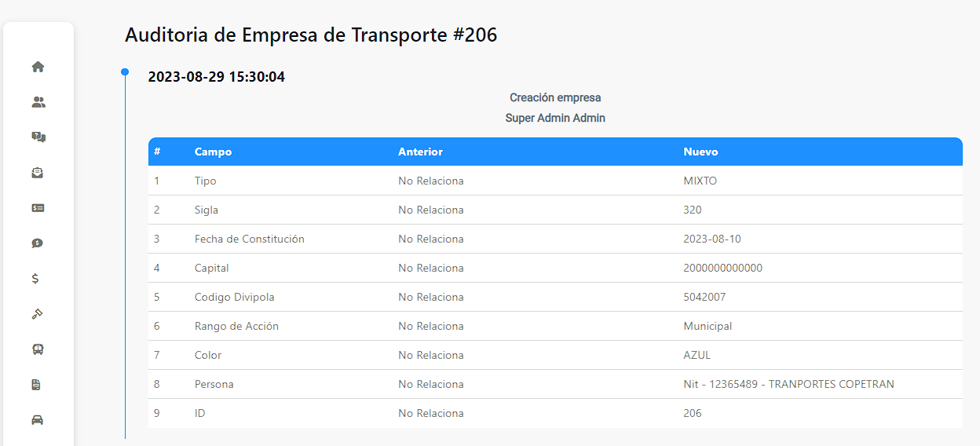Open the bus transport icon
The height and width of the screenshot is (446, 980).
(x=38, y=349)
